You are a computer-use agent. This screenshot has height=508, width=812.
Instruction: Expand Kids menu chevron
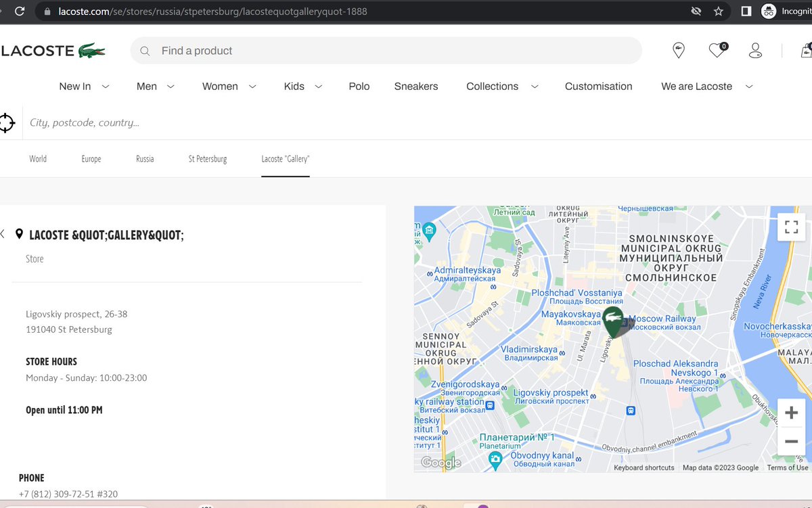point(318,87)
